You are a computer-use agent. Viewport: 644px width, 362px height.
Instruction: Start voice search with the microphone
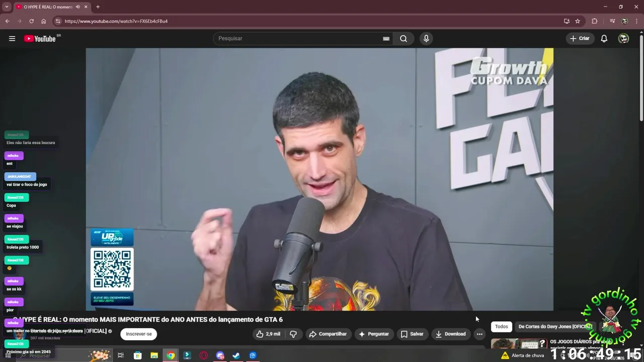point(426,39)
